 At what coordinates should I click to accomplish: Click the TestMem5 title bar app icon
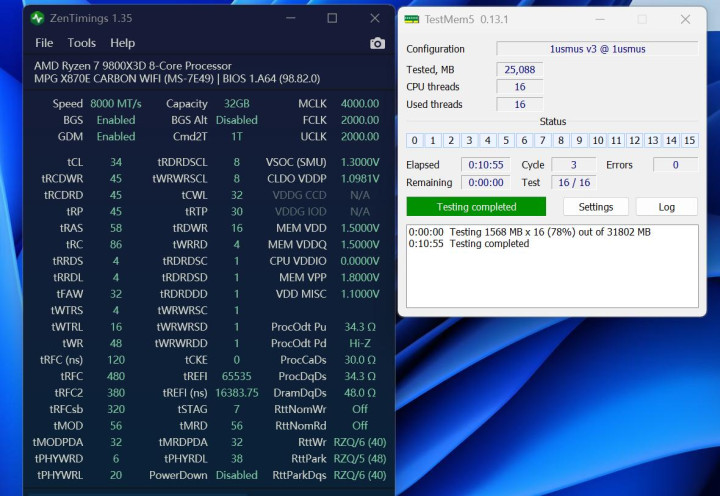point(411,19)
